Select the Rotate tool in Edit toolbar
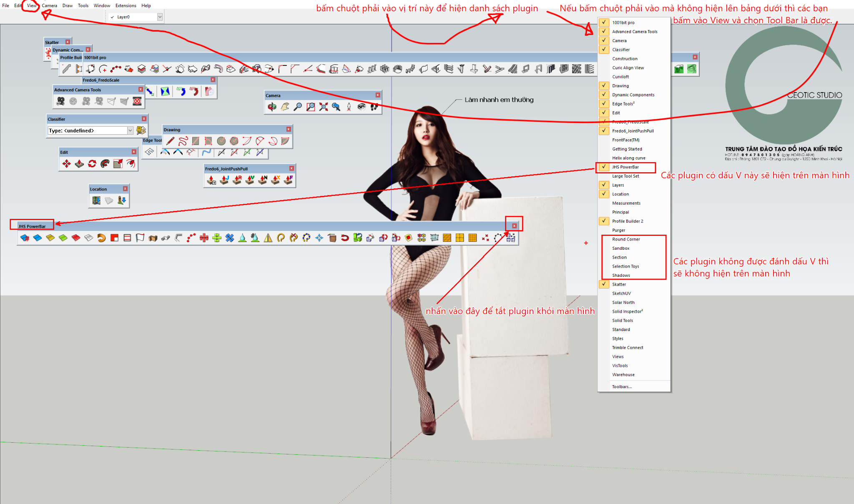This screenshot has height=504, width=854. [x=92, y=163]
